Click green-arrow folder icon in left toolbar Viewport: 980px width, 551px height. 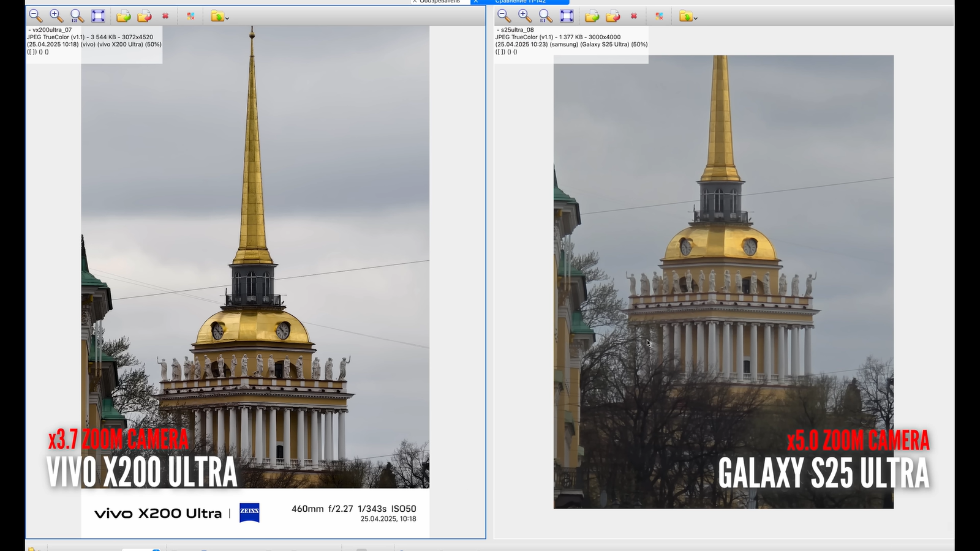pos(123,16)
